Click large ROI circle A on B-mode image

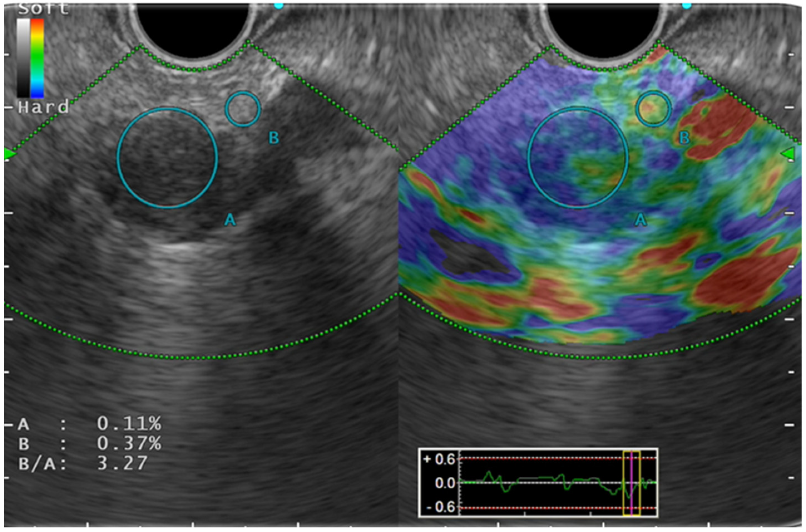[167, 158]
